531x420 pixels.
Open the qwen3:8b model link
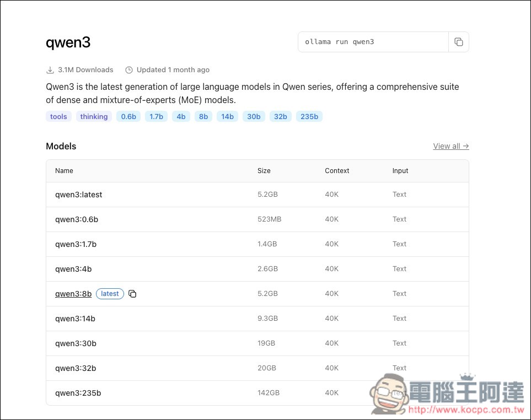click(x=73, y=294)
